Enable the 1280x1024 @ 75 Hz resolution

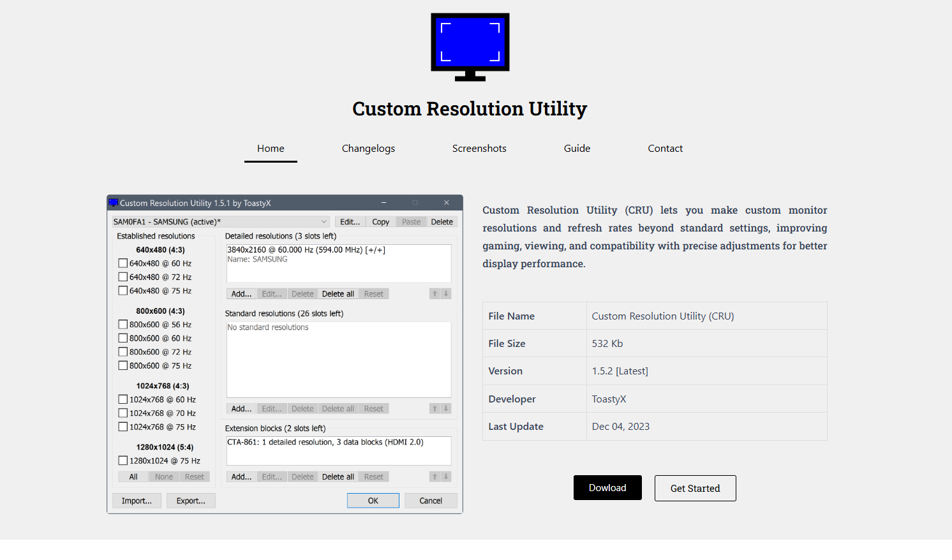click(x=123, y=460)
